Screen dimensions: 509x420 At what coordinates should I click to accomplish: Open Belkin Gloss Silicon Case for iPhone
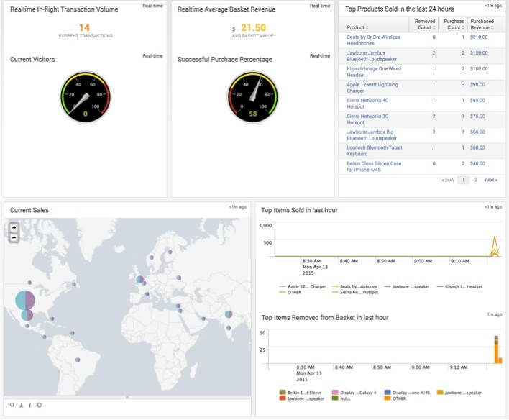pyautogui.click(x=374, y=167)
